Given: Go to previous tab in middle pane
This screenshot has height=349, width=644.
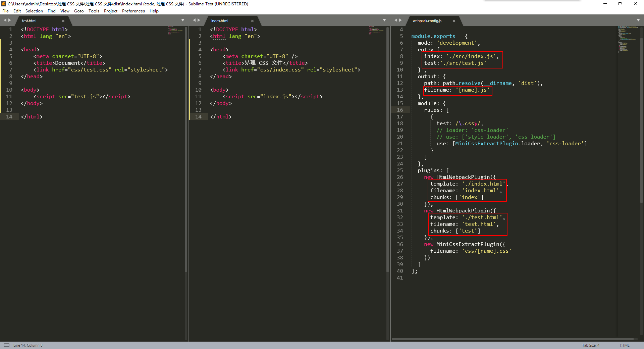Looking at the screenshot, I should click(x=194, y=20).
